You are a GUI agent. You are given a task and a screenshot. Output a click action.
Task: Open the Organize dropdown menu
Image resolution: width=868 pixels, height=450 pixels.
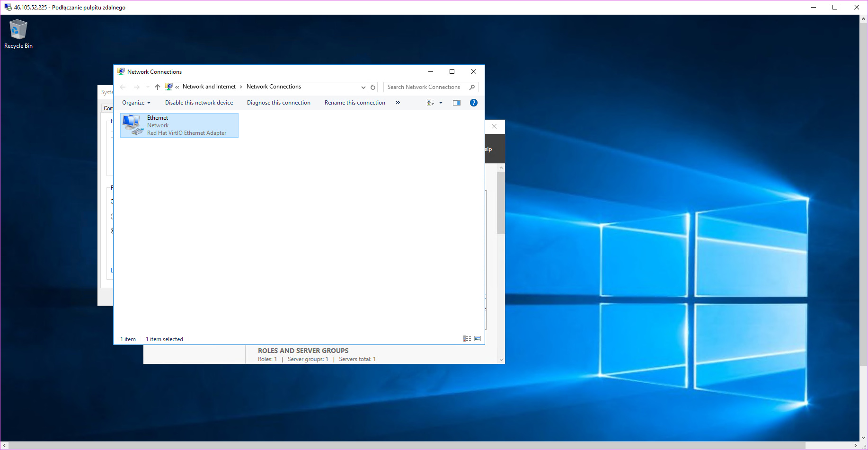point(136,103)
